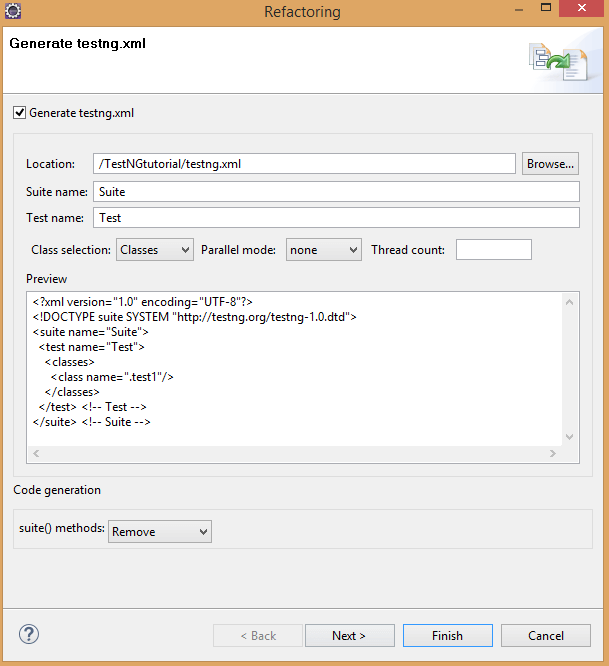Close the Refactoring dialog window
Screen dimensions: 609x666
point(581,8)
